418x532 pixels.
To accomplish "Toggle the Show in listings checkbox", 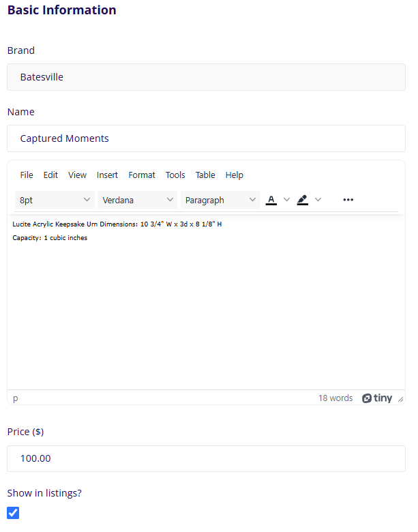I will tap(13, 513).
